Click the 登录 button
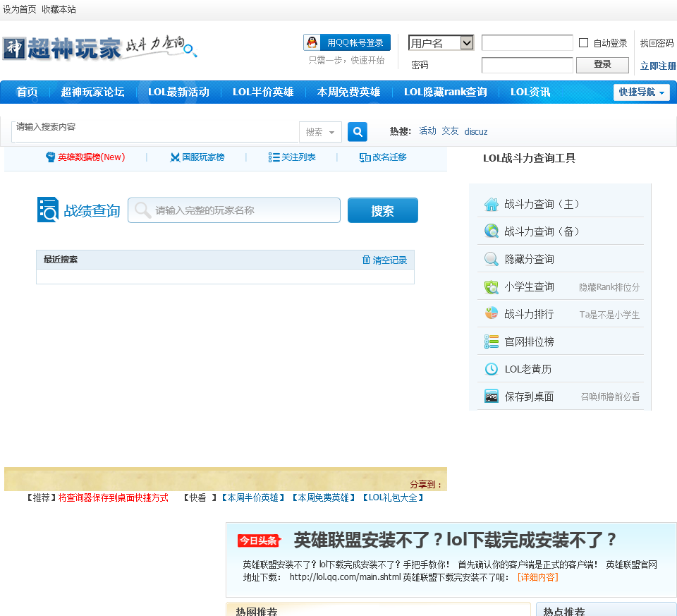 (602, 65)
